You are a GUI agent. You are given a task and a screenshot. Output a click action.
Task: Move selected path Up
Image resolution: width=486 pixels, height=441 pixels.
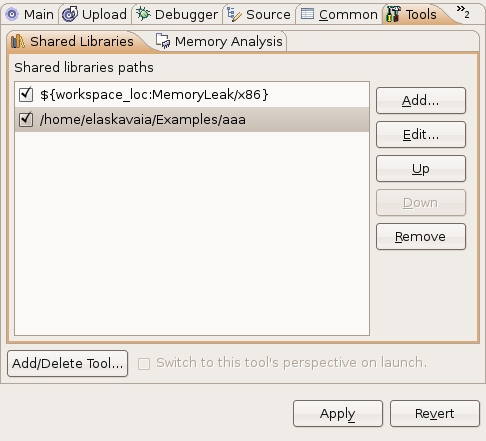(x=421, y=169)
